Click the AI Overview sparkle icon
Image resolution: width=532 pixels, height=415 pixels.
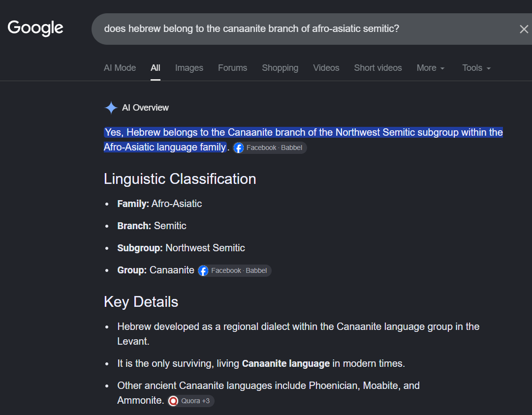pyautogui.click(x=111, y=108)
